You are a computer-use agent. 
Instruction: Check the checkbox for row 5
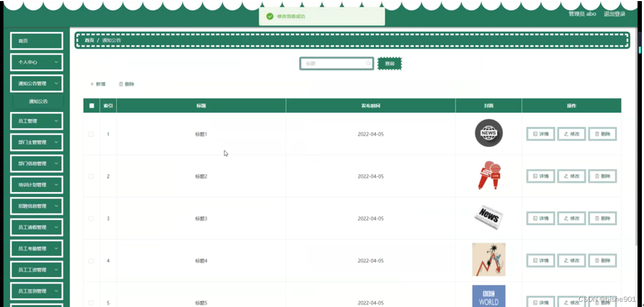(x=91, y=303)
